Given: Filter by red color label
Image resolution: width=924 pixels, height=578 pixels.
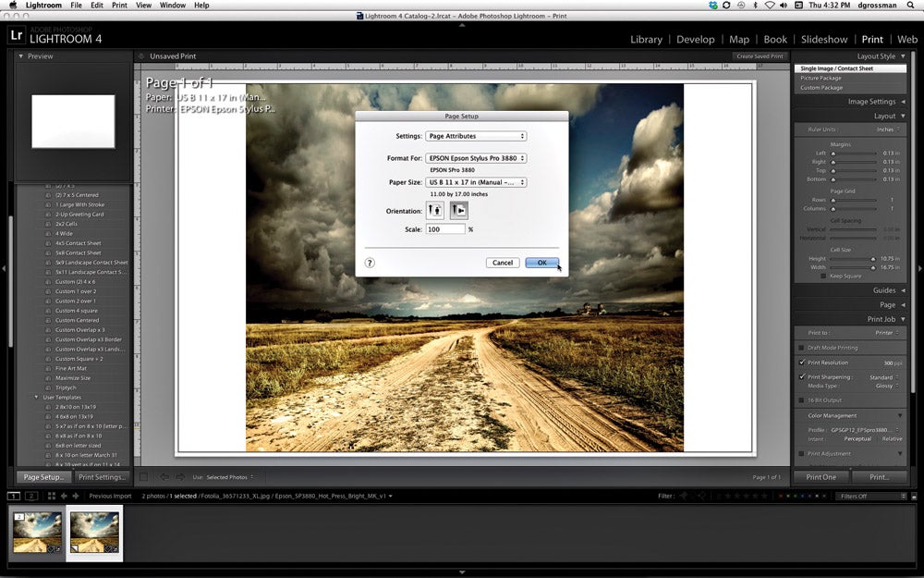Looking at the screenshot, I should tap(782, 496).
